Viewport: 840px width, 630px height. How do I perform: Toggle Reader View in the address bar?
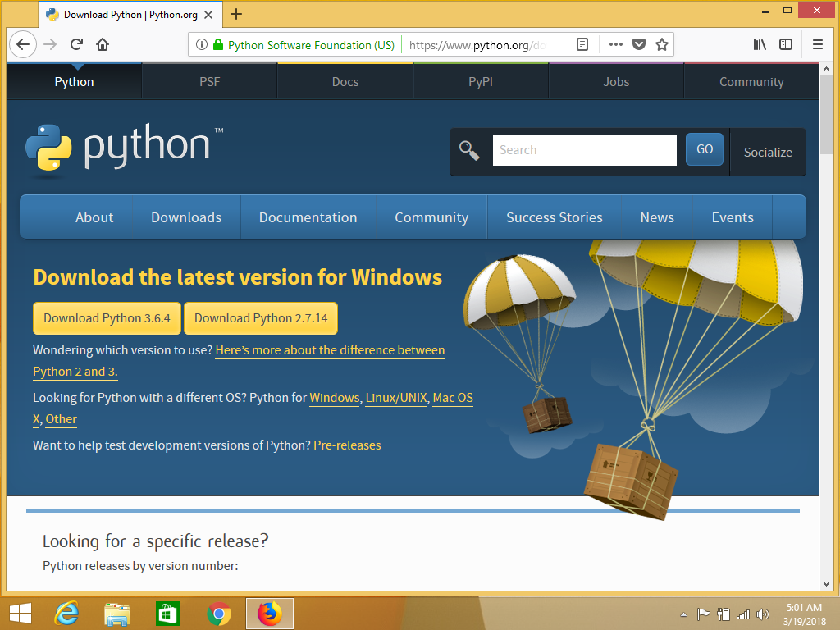pyautogui.click(x=583, y=44)
